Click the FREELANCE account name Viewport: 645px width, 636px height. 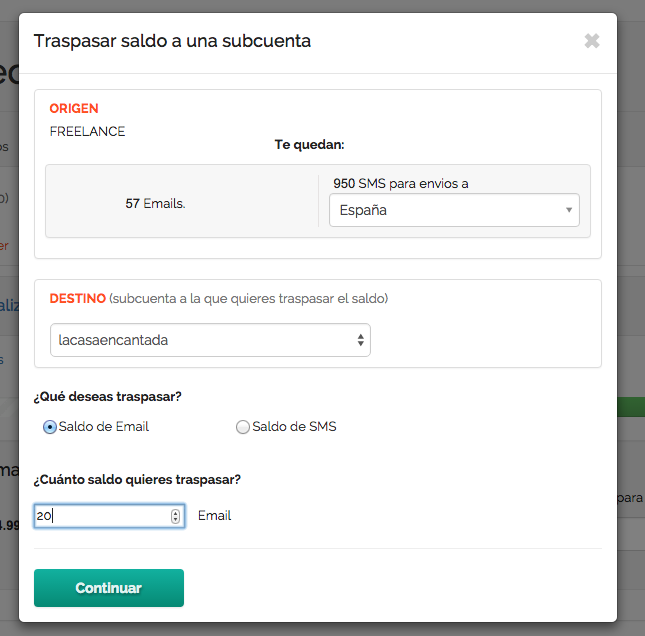(87, 131)
